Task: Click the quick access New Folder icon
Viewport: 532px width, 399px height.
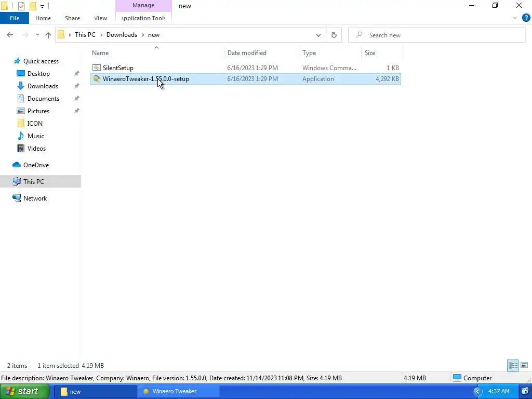Action: (33, 6)
